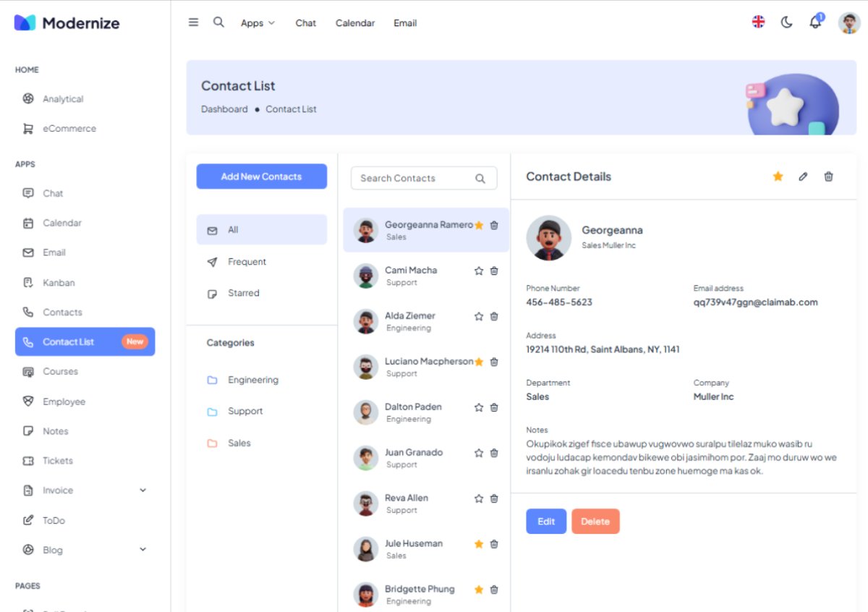
Task: Expand the Apps dropdown in top navigation
Action: tap(258, 23)
